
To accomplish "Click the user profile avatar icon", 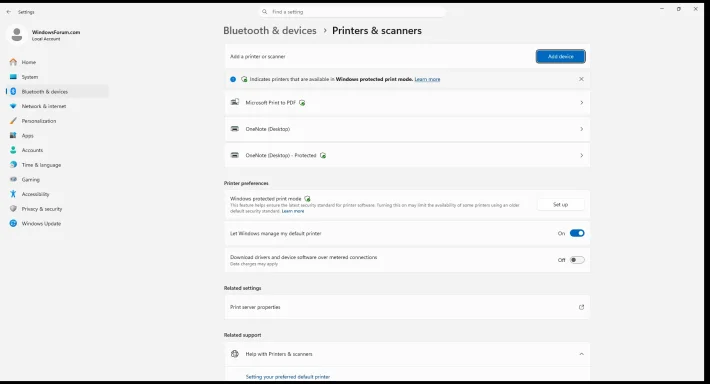I will click(x=17, y=35).
